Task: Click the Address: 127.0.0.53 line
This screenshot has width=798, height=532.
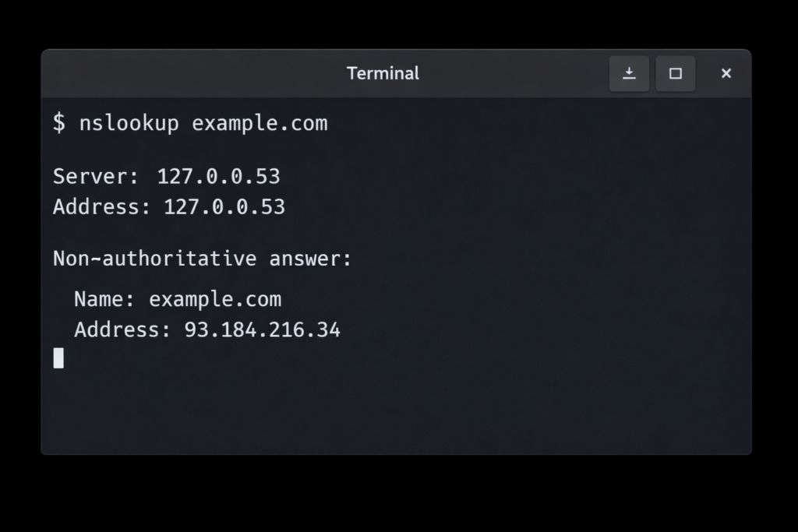Action: coord(169,207)
